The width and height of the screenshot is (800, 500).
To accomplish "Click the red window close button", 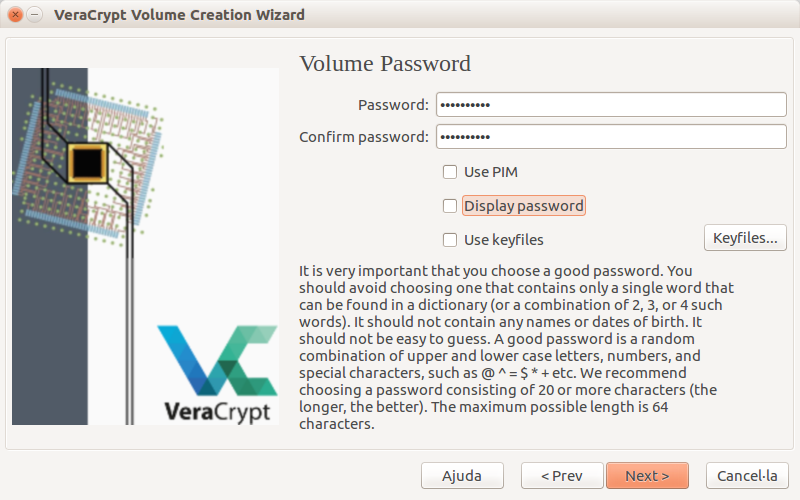I will click(15, 15).
